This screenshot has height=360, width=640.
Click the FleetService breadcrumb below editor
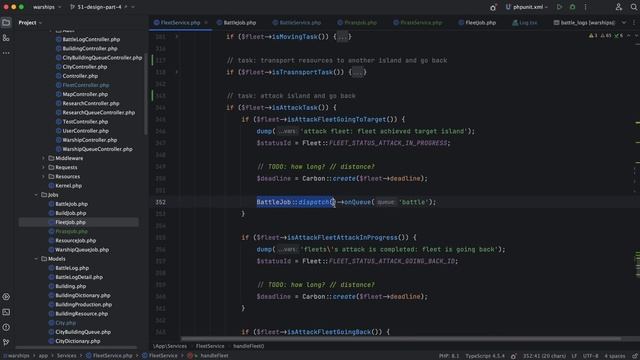tap(210, 346)
